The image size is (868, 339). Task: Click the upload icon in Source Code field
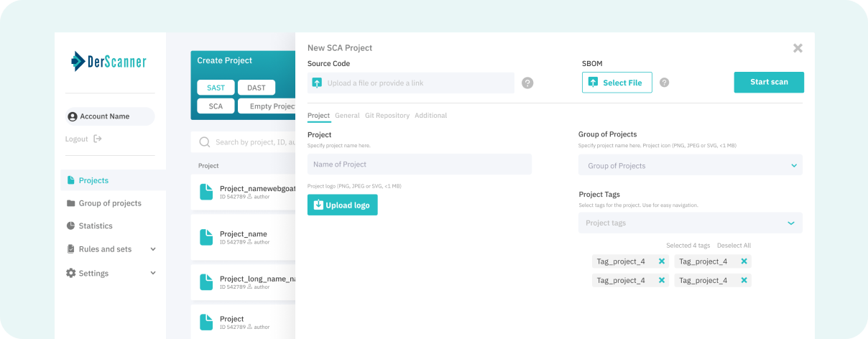317,83
